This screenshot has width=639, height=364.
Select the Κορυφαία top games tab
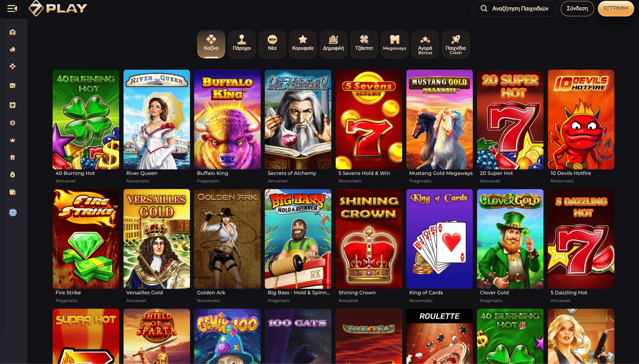[303, 44]
